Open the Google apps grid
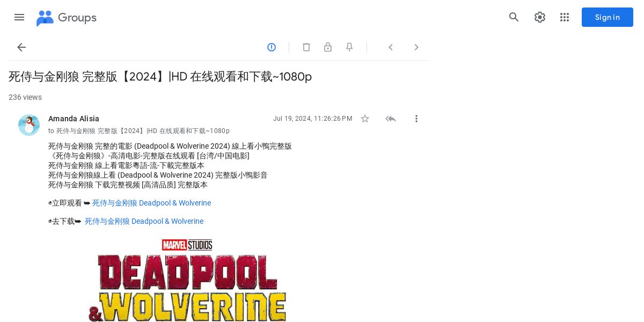Viewport: 644px width, 322px height. tap(565, 17)
